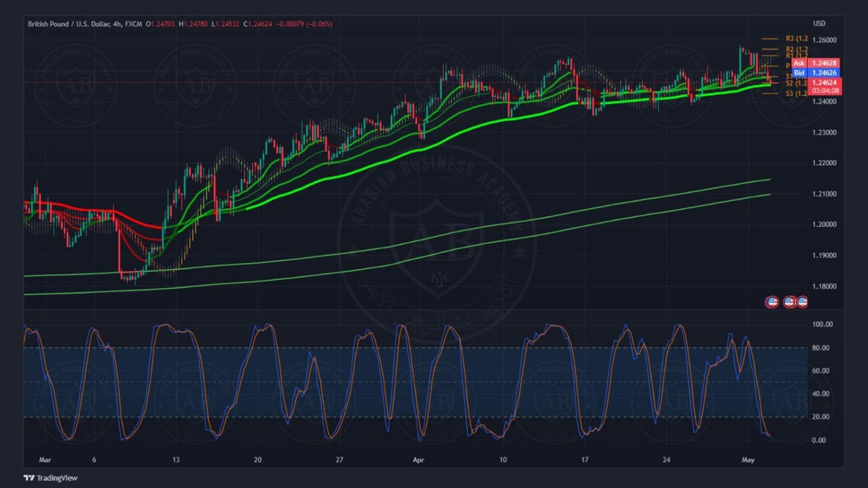
Task: Click the 40.00 oscillator axis label
Action: tap(821, 394)
